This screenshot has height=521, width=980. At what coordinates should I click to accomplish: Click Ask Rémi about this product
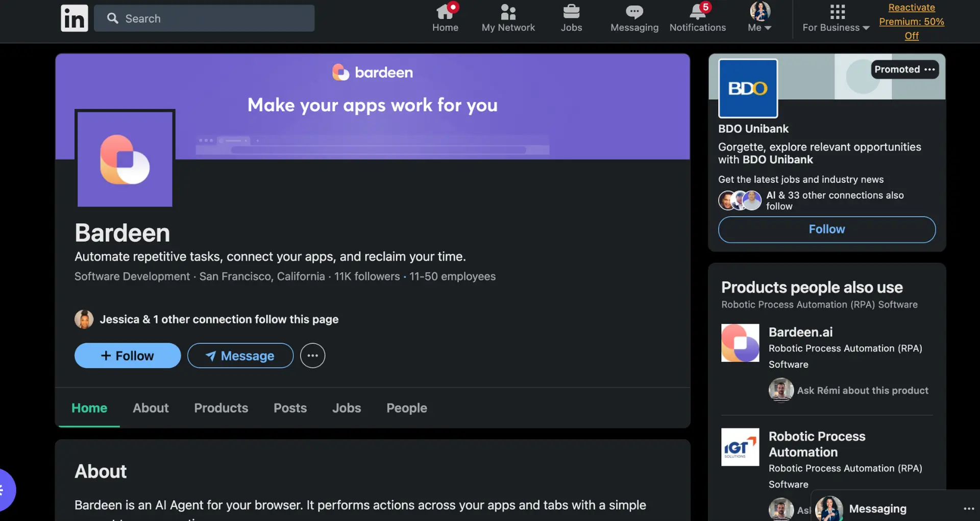[x=863, y=390]
